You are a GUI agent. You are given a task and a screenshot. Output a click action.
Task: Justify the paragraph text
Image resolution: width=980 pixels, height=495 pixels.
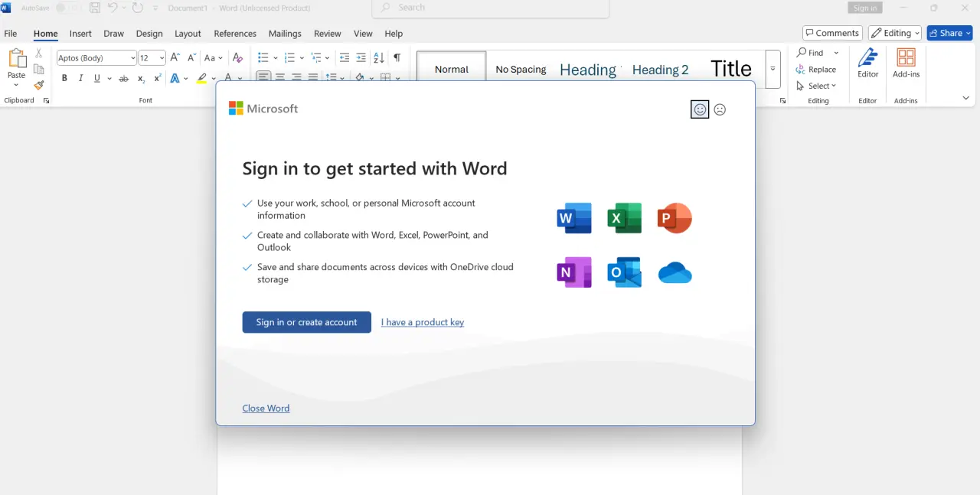(x=313, y=77)
